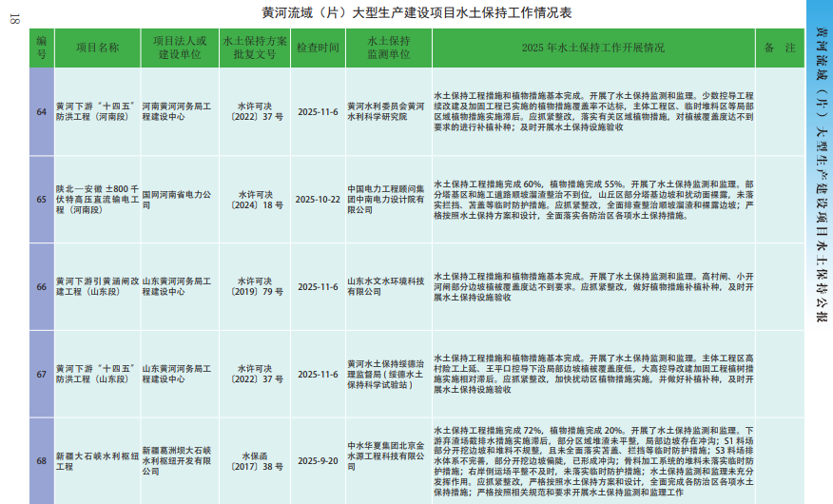Select the 项目名称 column header
The image size is (833, 504).
pos(97,48)
